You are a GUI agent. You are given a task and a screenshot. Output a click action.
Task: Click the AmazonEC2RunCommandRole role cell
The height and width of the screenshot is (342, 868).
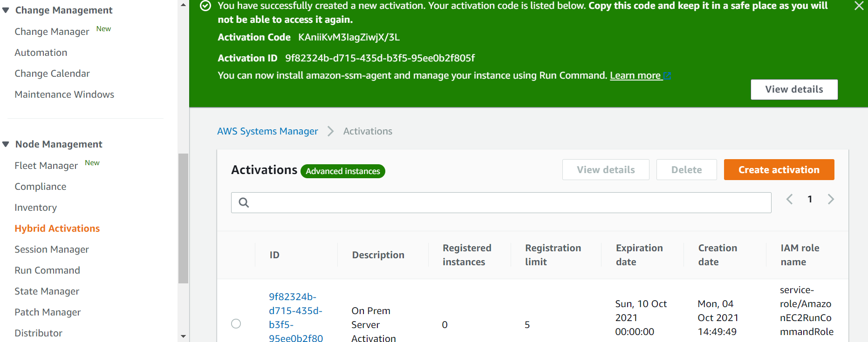tap(806, 310)
